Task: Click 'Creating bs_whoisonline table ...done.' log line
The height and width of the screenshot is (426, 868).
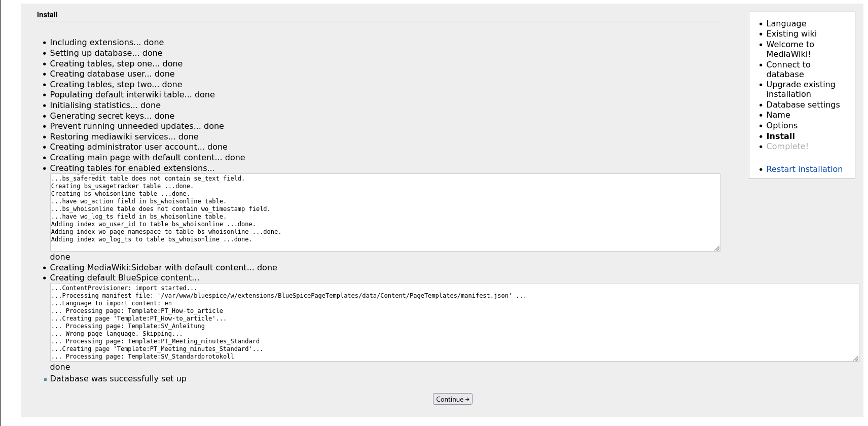Action: 120,194
